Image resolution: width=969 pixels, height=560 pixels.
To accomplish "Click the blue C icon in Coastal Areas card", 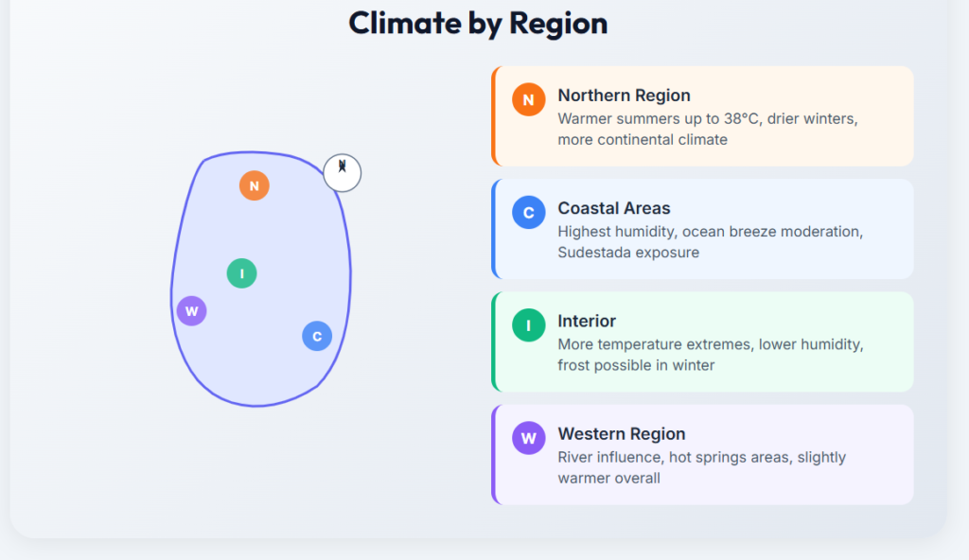I will (x=528, y=212).
